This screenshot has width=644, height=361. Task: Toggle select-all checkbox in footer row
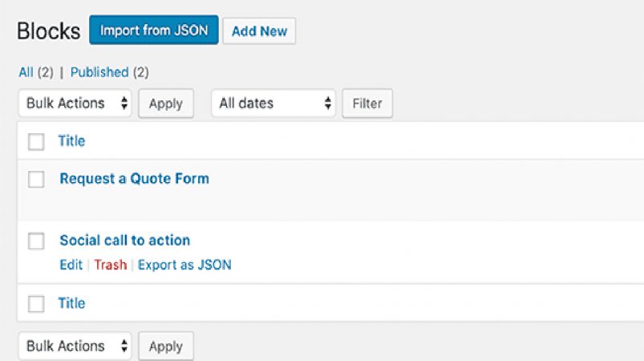[x=36, y=304]
